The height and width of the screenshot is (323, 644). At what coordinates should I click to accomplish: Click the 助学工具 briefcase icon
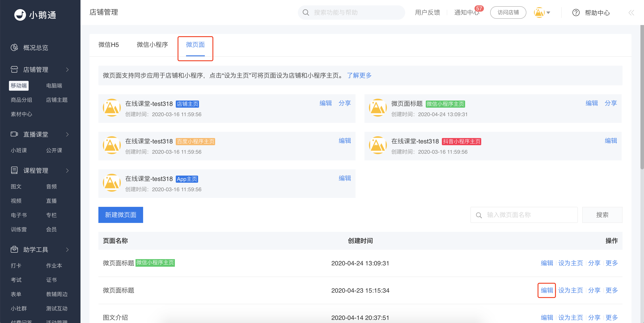click(x=14, y=249)
